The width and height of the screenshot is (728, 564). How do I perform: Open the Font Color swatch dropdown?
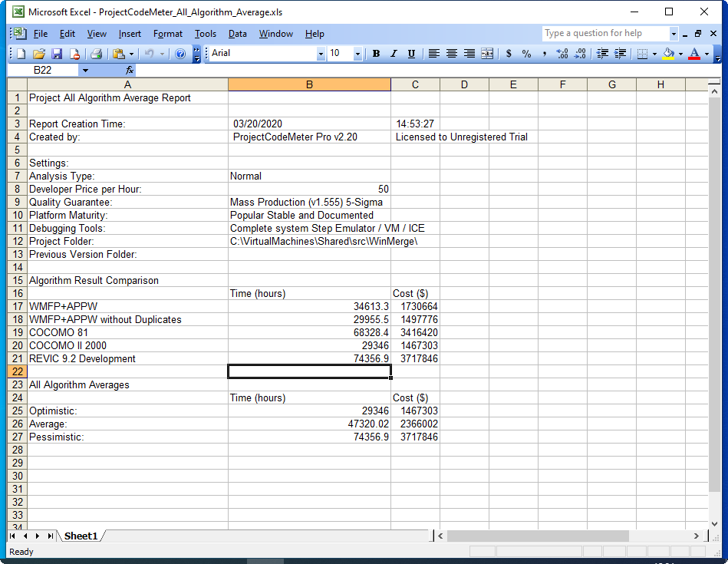(707, 54)
